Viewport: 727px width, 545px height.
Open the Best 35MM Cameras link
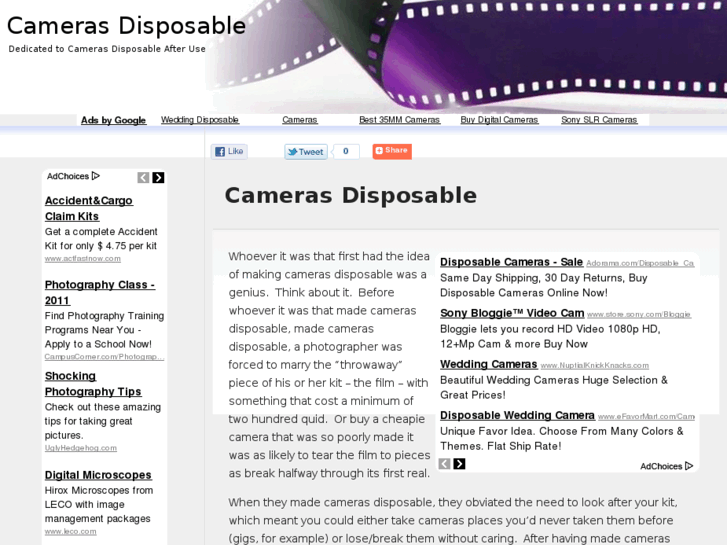click(x=399, y=120)
